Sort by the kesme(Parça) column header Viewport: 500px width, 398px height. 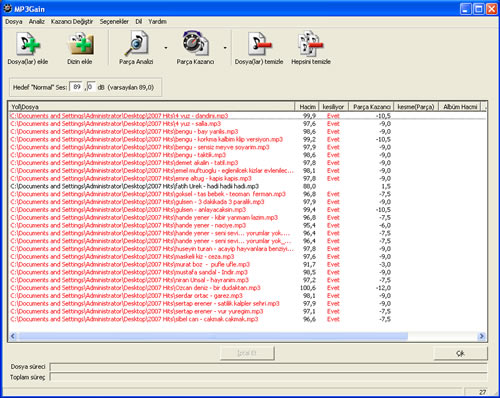(x=416, y=107)
